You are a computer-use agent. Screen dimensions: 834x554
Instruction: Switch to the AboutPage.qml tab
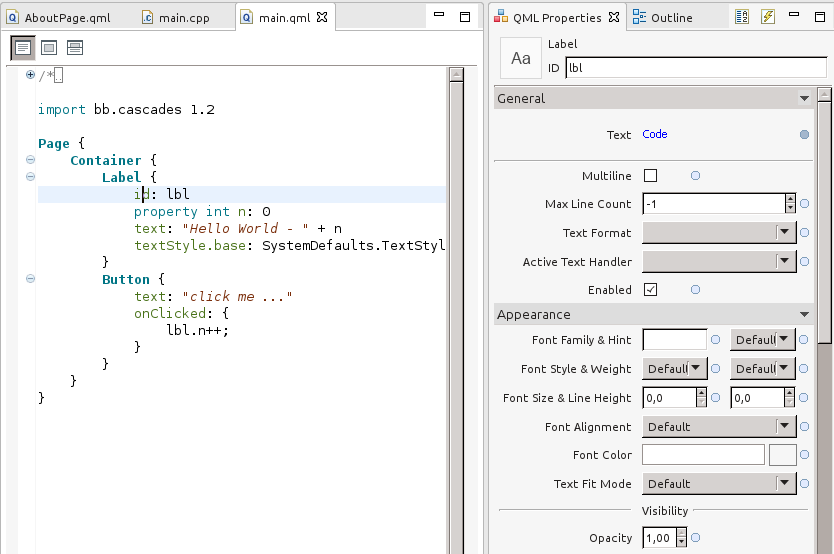pos(59,17)
